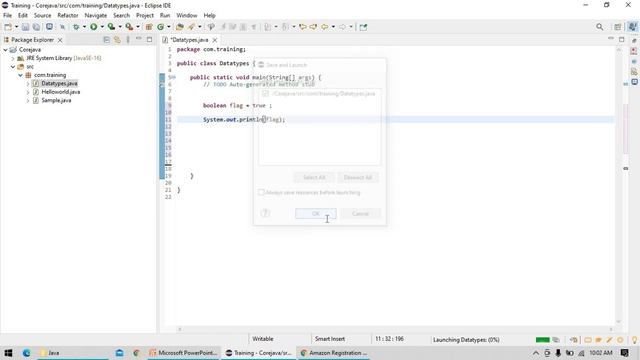Open the External Tools dropdown arrow
Screen dimensions: 640x360
pyautogui.click(x=138, y=27)
